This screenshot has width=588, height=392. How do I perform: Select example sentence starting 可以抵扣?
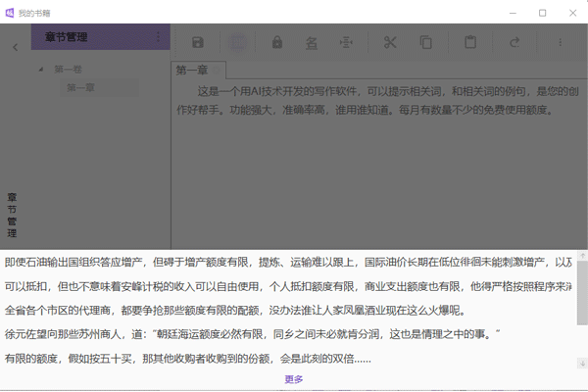288,286
